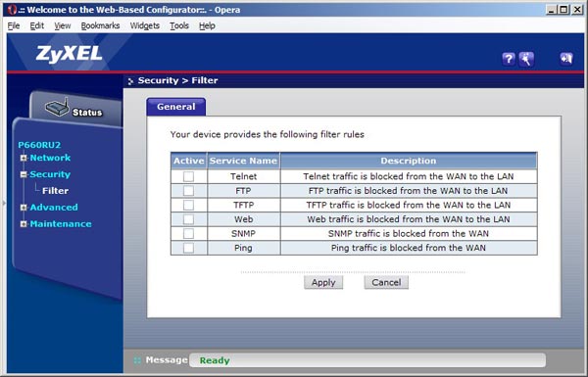Open the Security section link
This screenshot has width=588, height=377.
click(50, 174)
